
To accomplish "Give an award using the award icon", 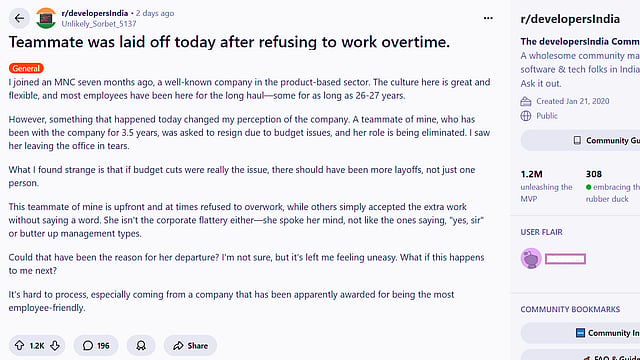I will [141, 345].
